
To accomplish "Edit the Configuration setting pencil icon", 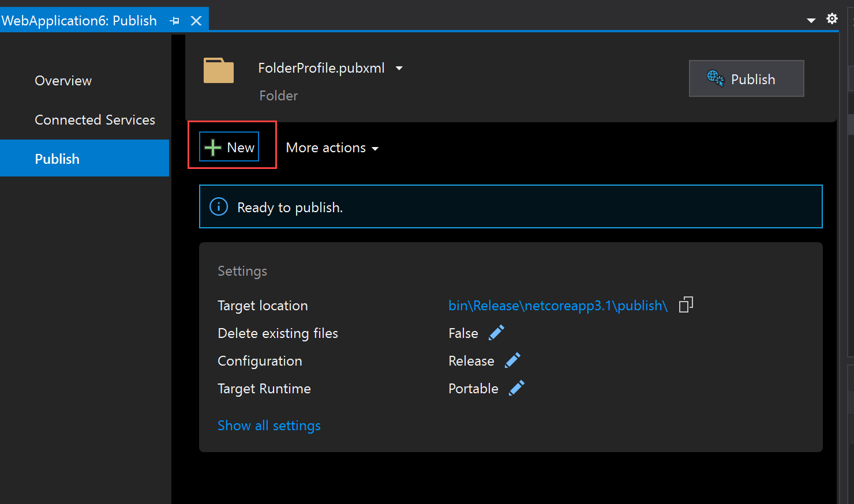I will [x=512, y=360].
